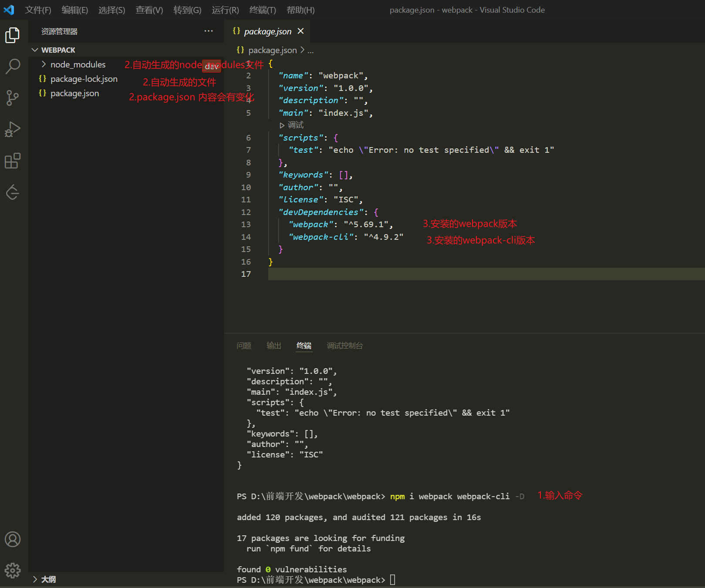The image size is (705, 588).
Task: Expand the node_modules folder
Action: (x=78, y=64)
